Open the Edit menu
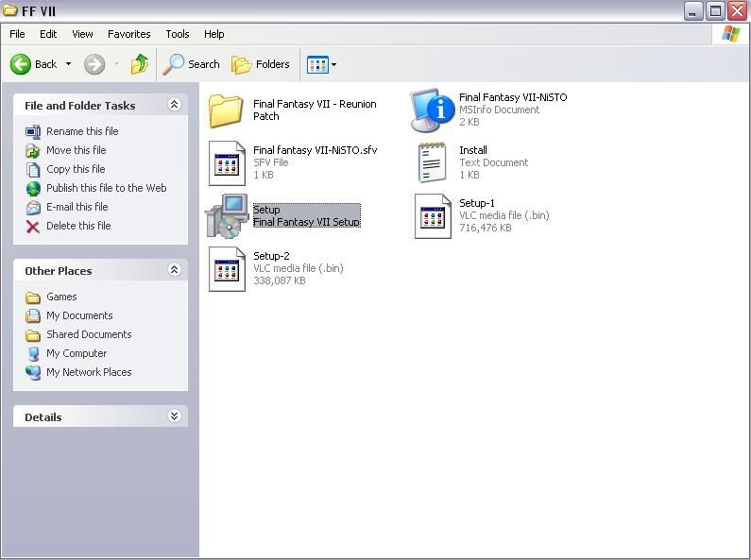751x560 pixels. point(48,34)
